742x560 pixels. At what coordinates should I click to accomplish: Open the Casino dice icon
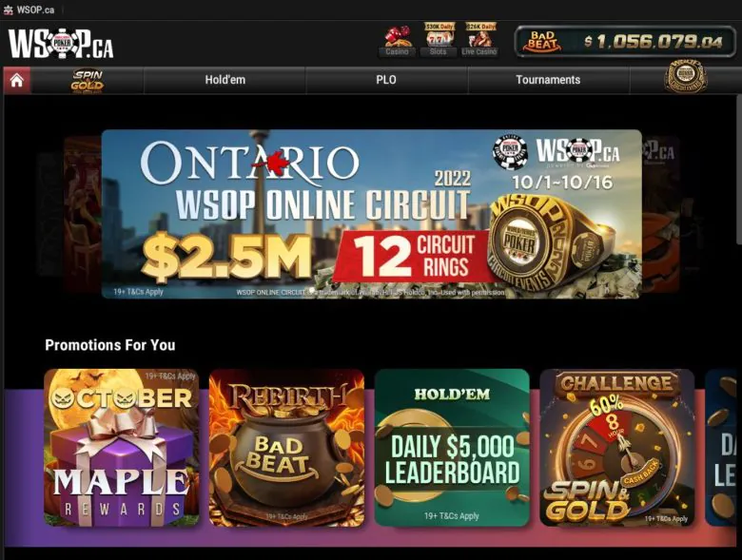(397, 40)
